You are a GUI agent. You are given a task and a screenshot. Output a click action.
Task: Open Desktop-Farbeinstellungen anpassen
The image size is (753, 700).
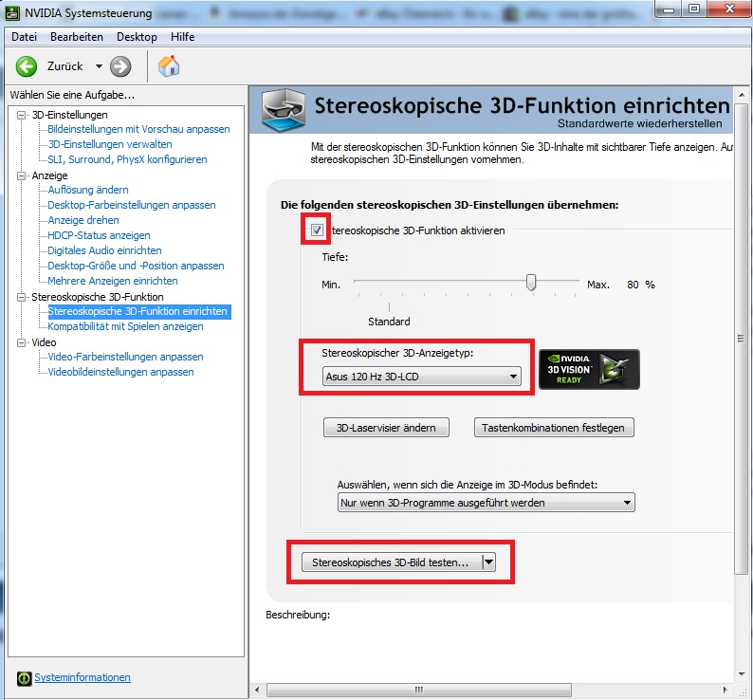pyautogui.click(x=132, y=205)
